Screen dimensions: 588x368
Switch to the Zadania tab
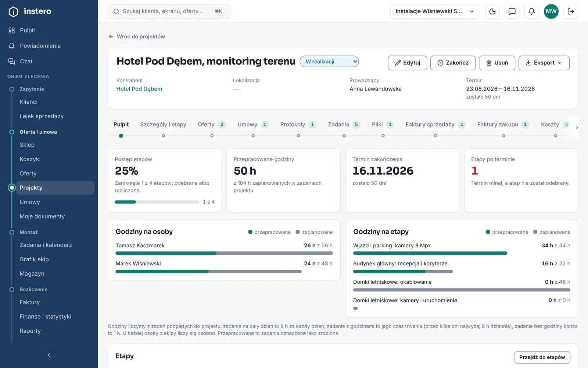pos(344,124)
